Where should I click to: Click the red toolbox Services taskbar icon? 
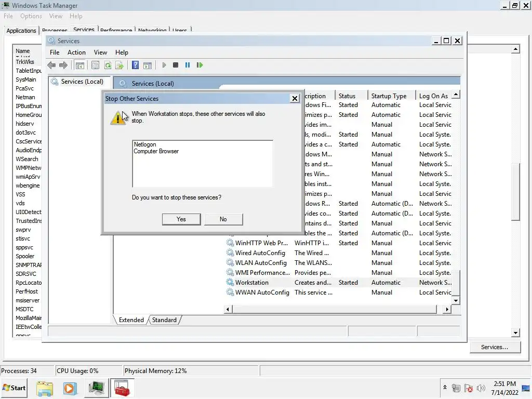pos(122,388)
